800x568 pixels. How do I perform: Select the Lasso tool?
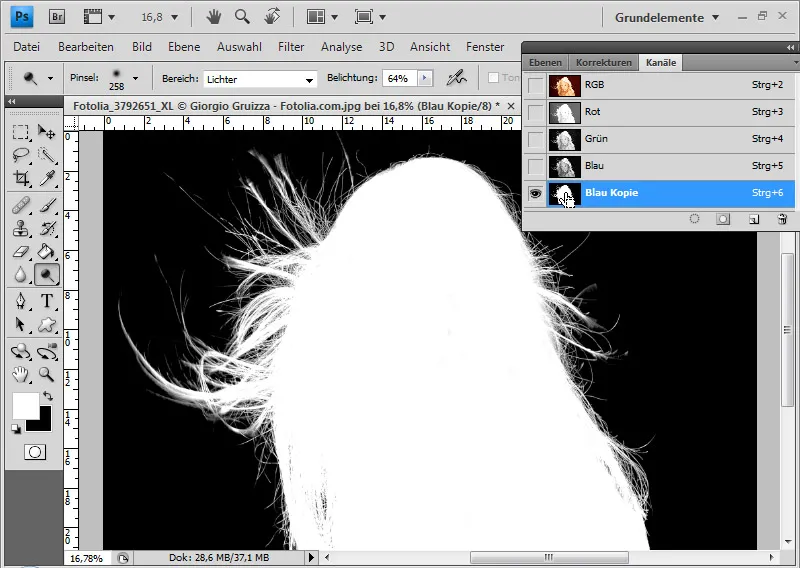(x=20, y=155)
